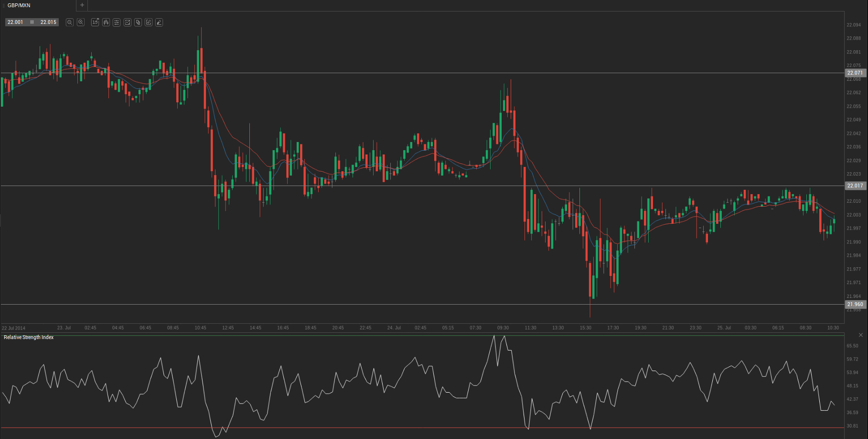Click the zoom out magnifier icon

(70, 22)
